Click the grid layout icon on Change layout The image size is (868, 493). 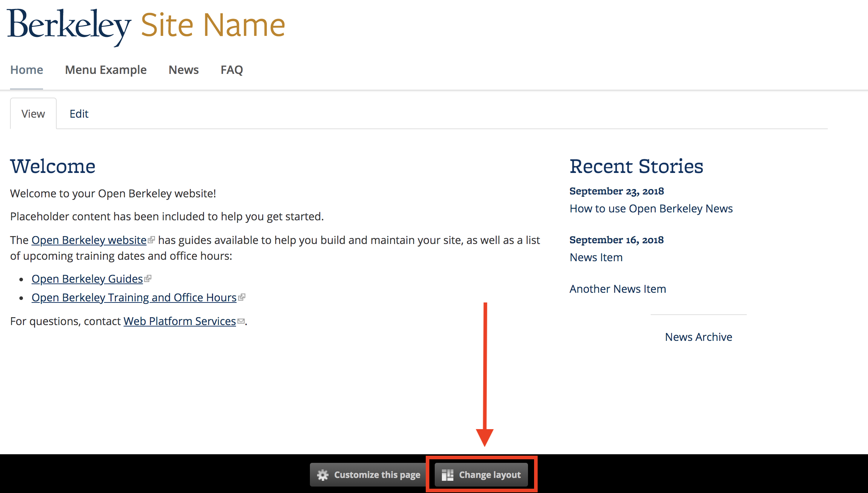pyautogui.click(x=448, y=475)
